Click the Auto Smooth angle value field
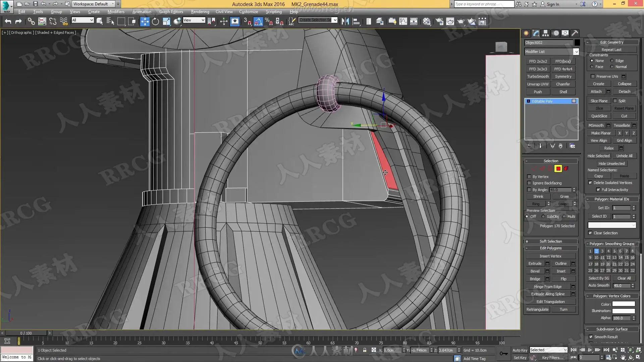This screenshot has width=644, height=362. 622,286
